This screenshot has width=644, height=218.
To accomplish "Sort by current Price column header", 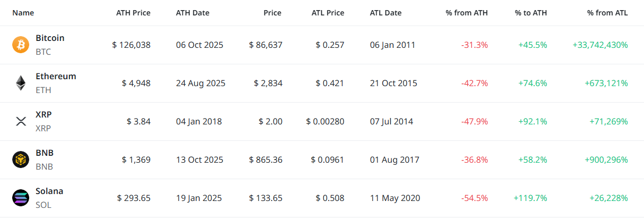I will coord(272,13).
